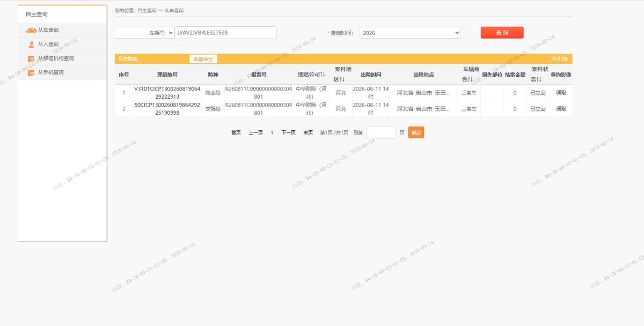Go to 下一页 next page

pyautogui.click(x=289, y=132)
